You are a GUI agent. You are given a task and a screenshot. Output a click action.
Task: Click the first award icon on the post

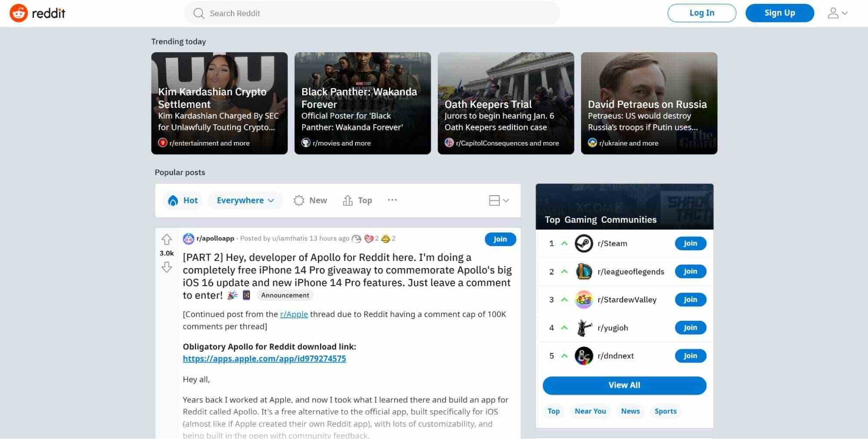[x=356, y=239]
